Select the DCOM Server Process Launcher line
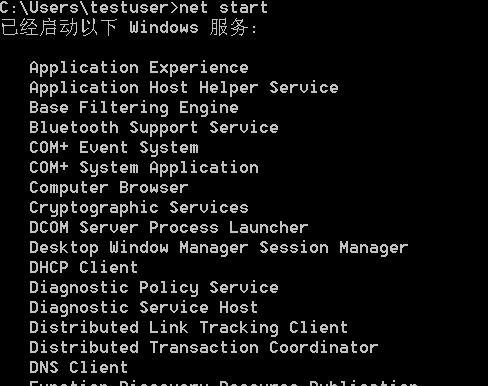488x386 pixels. point(169,228)
